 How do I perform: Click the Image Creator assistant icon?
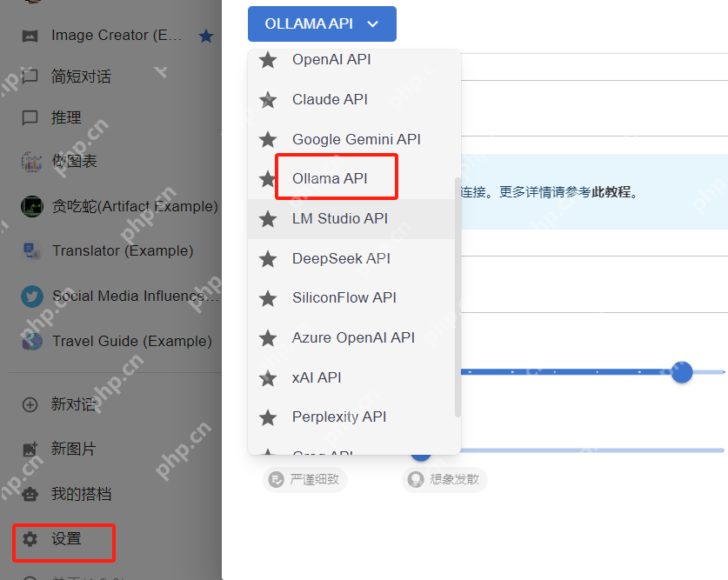(x=29, y=35)
